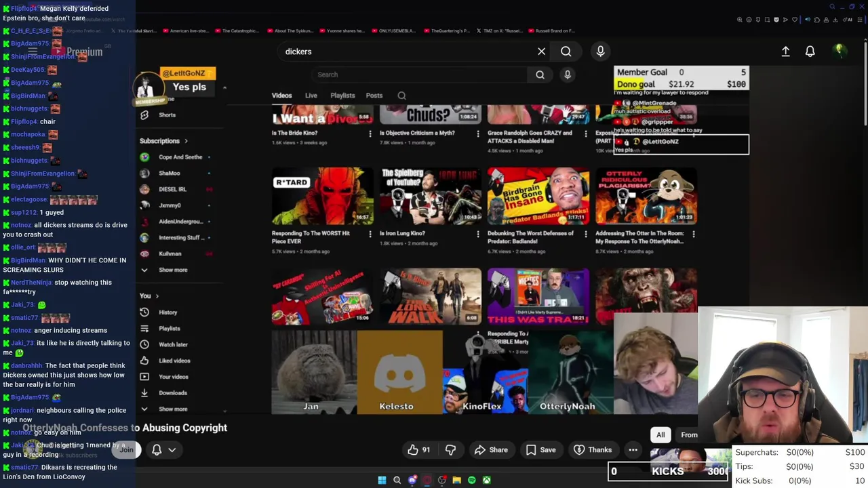Open the Windows Start menu
Image resolution: width=868 pixels, height=488 pixels.
click(x=382, y=480)
